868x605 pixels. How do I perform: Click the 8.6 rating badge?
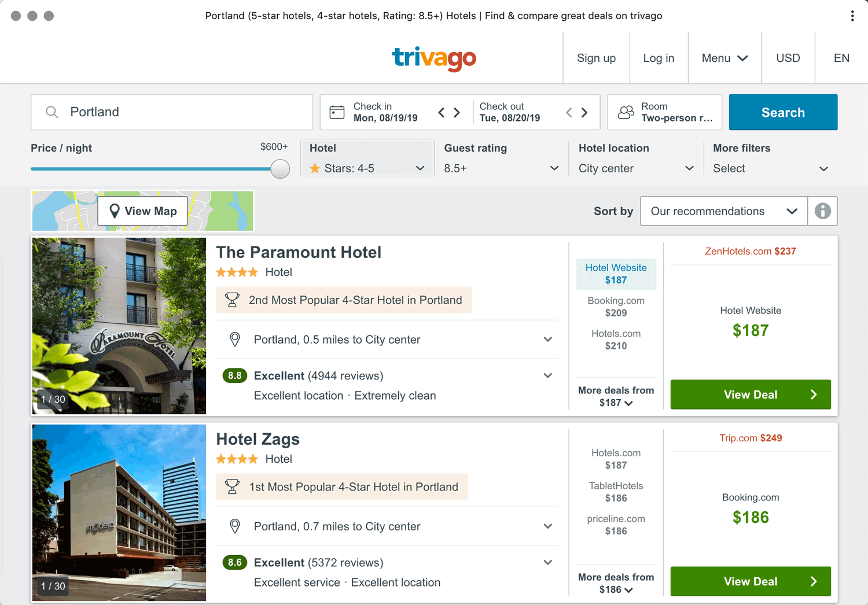click(235, 562)
